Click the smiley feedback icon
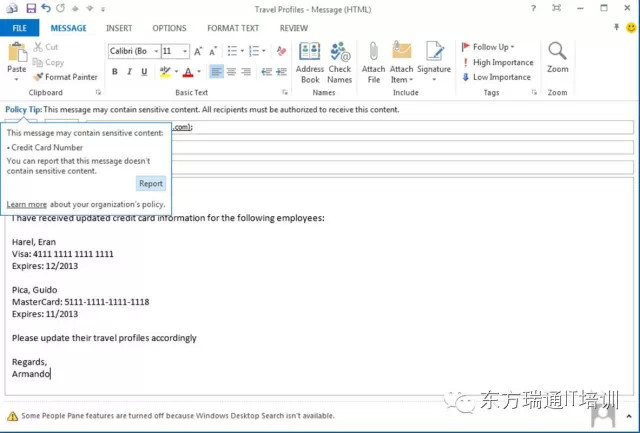Image resolution: width=640 pixels, height=433 pixels. (x=631, y=28)
